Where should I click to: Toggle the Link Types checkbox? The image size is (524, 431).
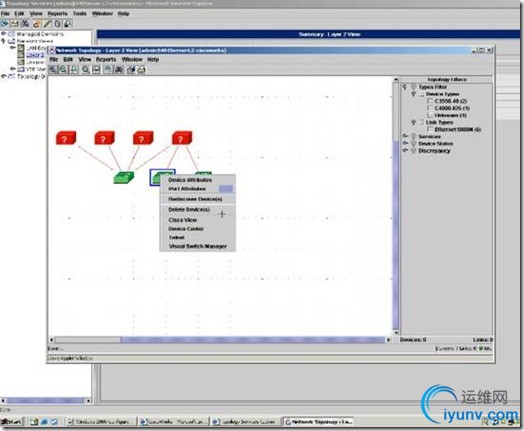(422, 122)
